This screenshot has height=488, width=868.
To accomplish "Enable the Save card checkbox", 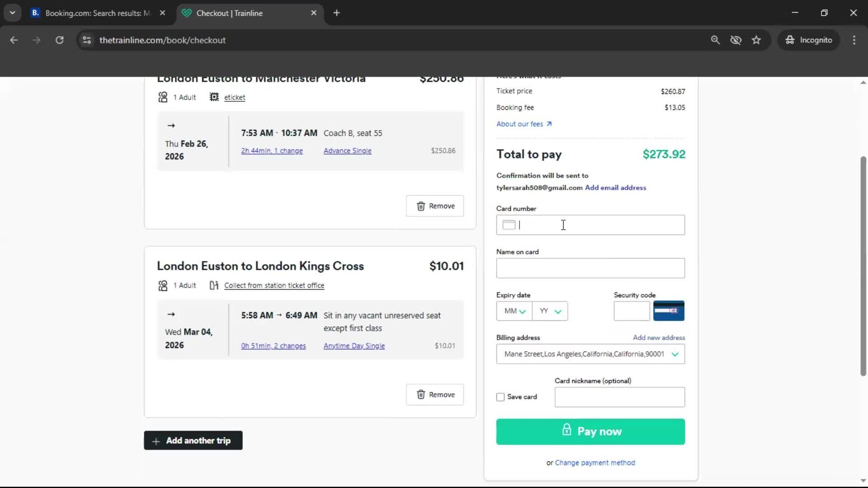I will [x=500, y=397].
